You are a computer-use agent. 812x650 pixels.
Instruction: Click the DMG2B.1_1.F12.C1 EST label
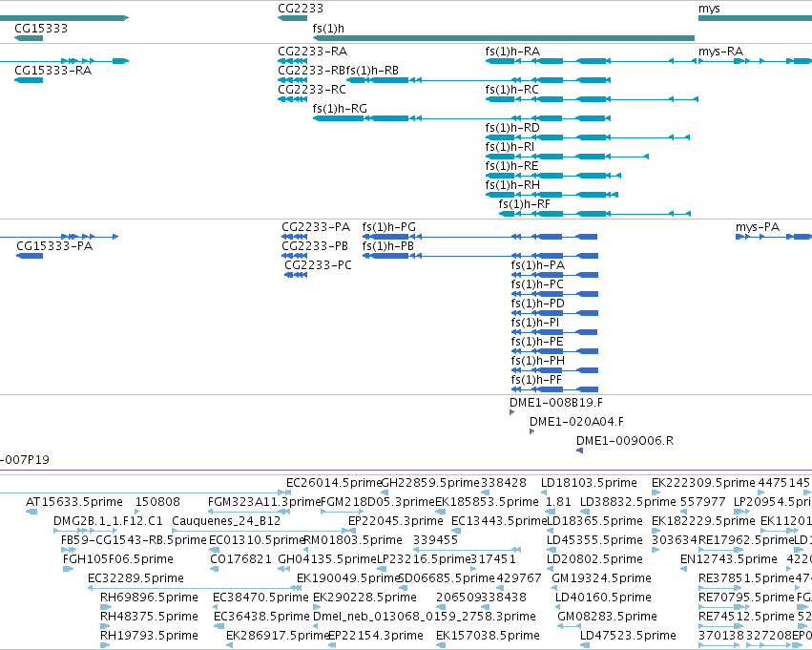tap(108, 521)
